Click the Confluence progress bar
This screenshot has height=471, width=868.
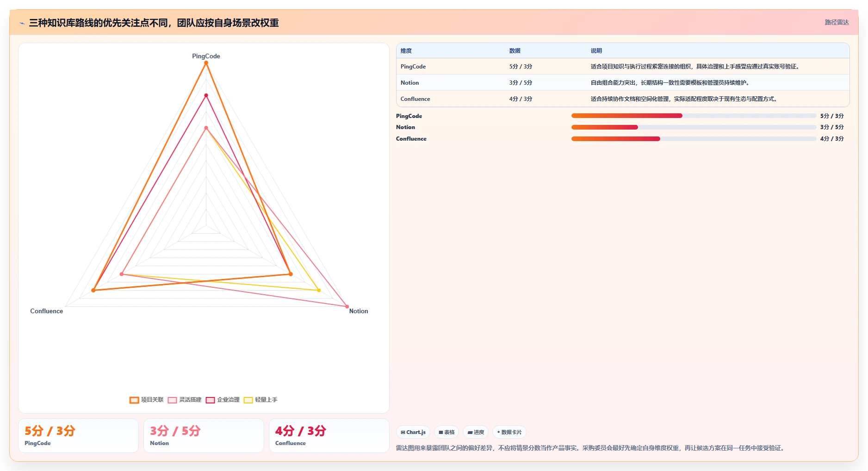(694, 139)
